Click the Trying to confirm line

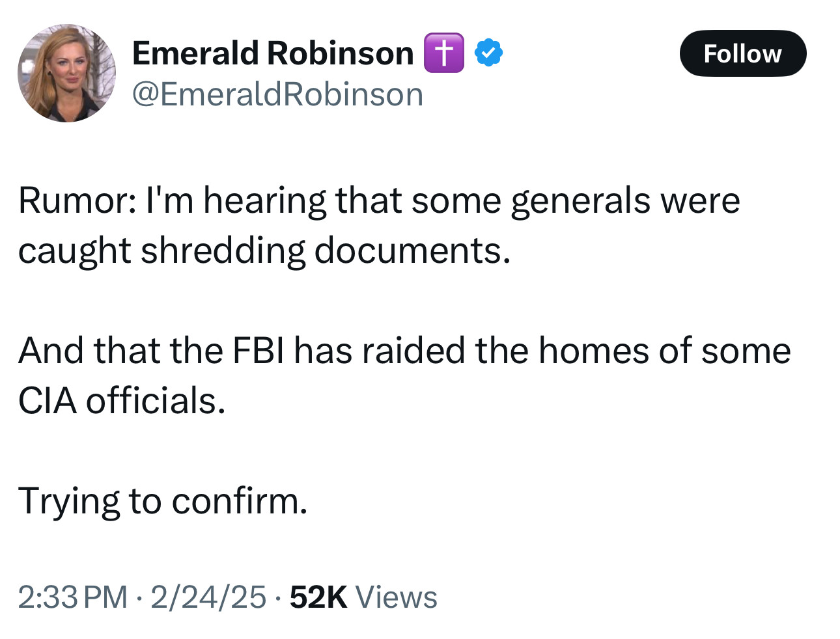point(163,500)
